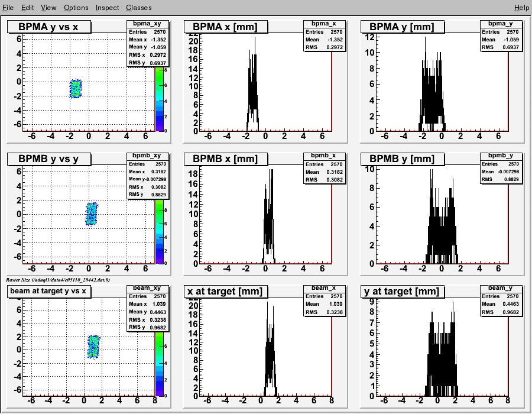The height and width of the screenshot is (414, 532).
Task: Click RMS x 0.3238 in beam_xy box
Action: (x=148, y=319)
